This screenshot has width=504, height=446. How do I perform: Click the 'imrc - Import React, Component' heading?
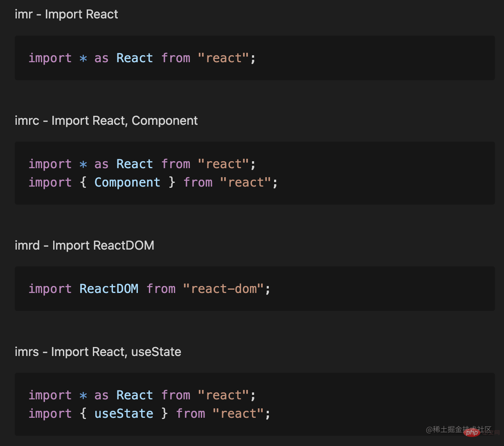tap(106, 121)
